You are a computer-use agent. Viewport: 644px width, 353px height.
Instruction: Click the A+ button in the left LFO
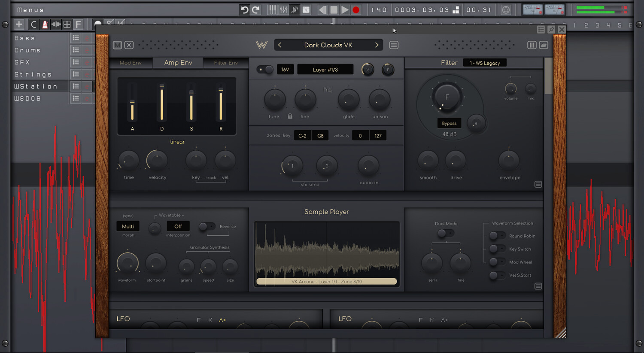(222, 320)
